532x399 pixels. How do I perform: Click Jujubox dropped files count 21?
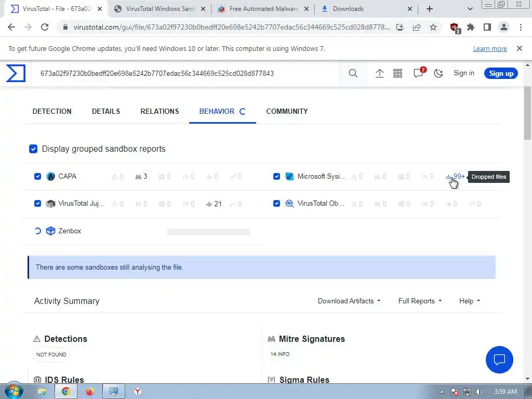[x=214, y=204]
